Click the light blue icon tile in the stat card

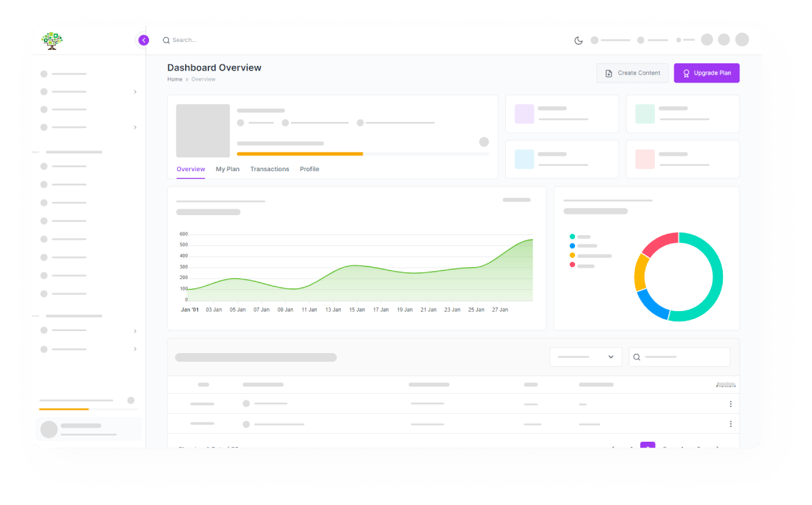click(524, 159)
